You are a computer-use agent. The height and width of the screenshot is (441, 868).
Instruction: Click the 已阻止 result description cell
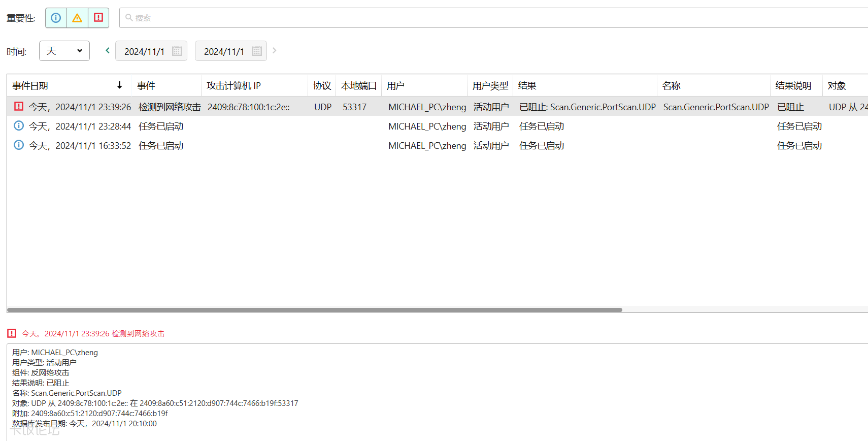pyautogui.click(x=790, y=107)
